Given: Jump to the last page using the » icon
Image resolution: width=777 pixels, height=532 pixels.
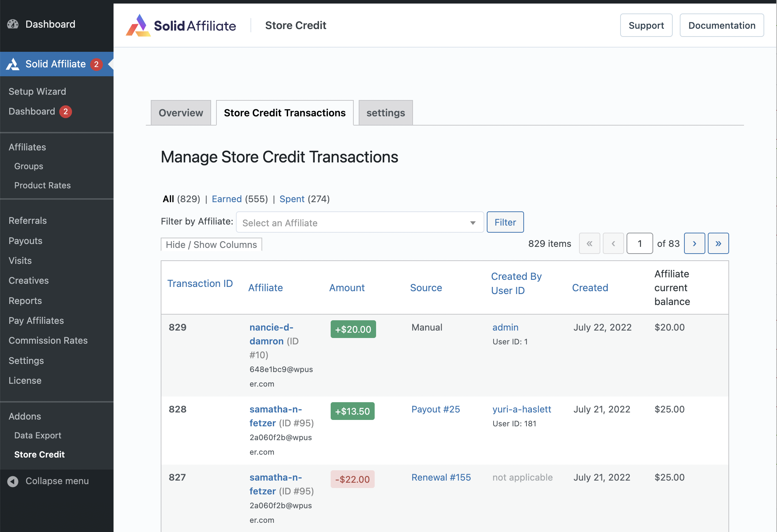Looking at the screenshot, I should click(x=718, y=243).
